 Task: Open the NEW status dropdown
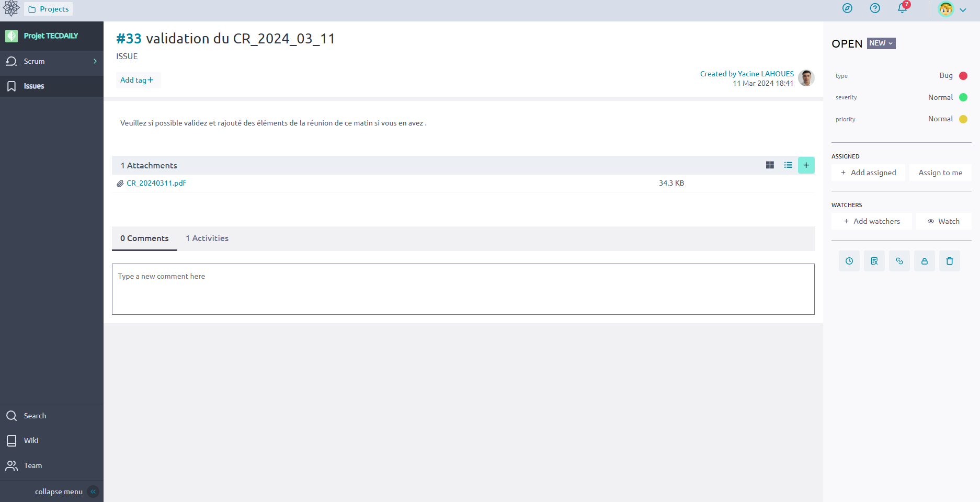click(x=881, y=43)
